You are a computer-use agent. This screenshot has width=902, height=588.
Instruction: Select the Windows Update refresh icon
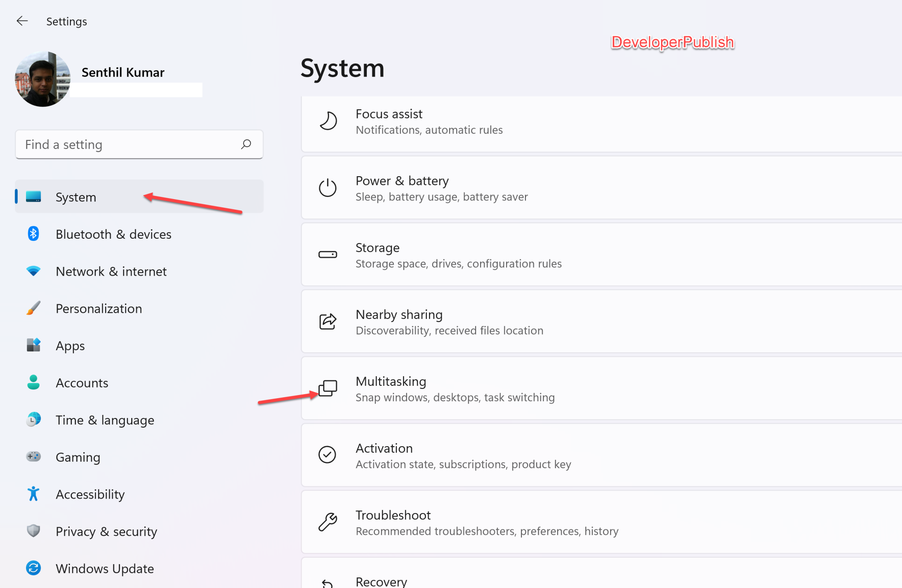click(x=33, y=568)
